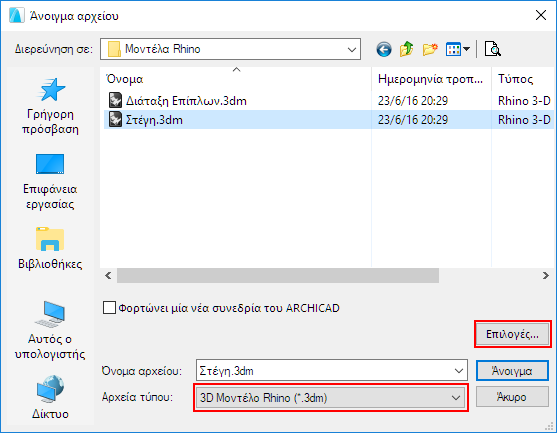Sort by Ημερομηνία τροπ... column header

coord(430,79)
